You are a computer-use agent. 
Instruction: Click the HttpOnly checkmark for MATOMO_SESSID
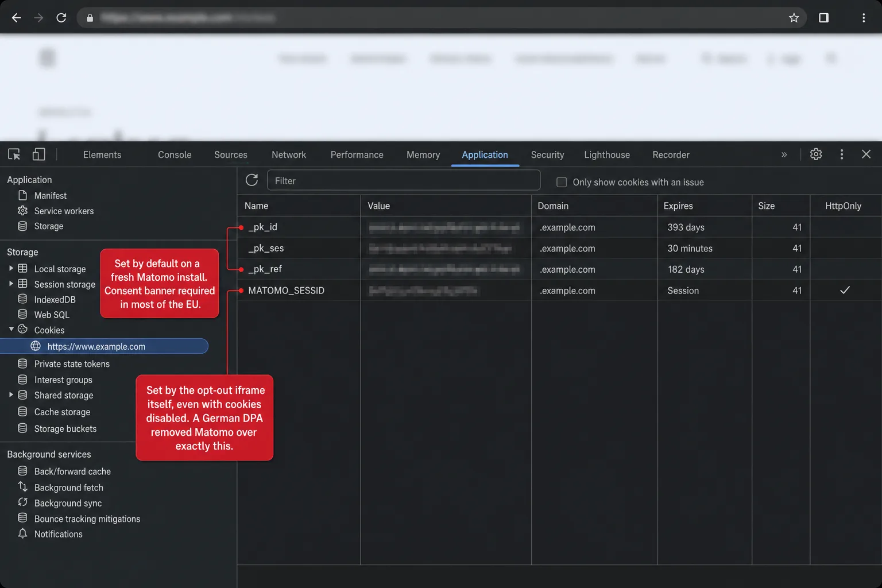(845, 290)
